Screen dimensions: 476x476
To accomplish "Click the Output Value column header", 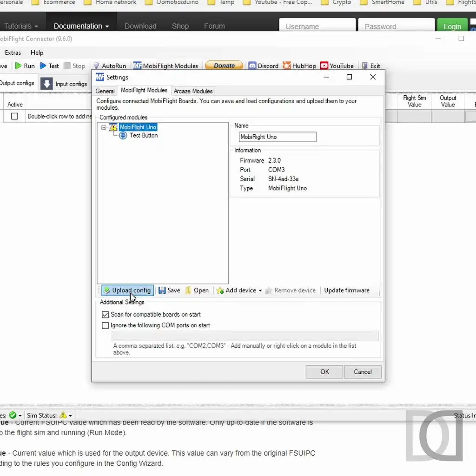I will [x=448, y=101].
